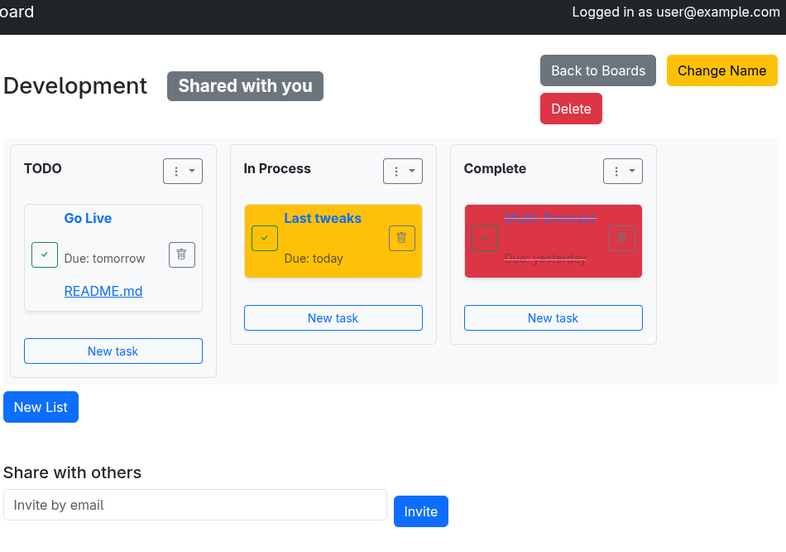Toggle the Last tweaks task checkmark
This screenshot has height=552, width=786.
coord(264,238)
